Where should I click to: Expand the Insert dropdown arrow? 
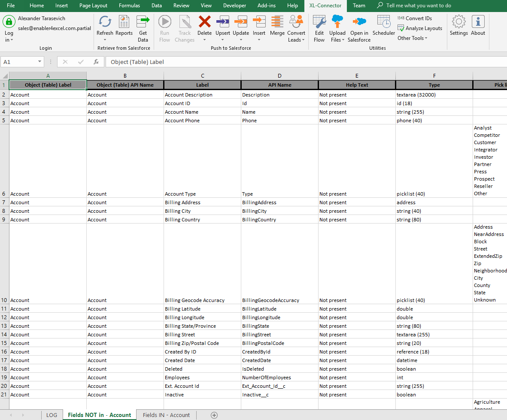[x=259, y=40]
